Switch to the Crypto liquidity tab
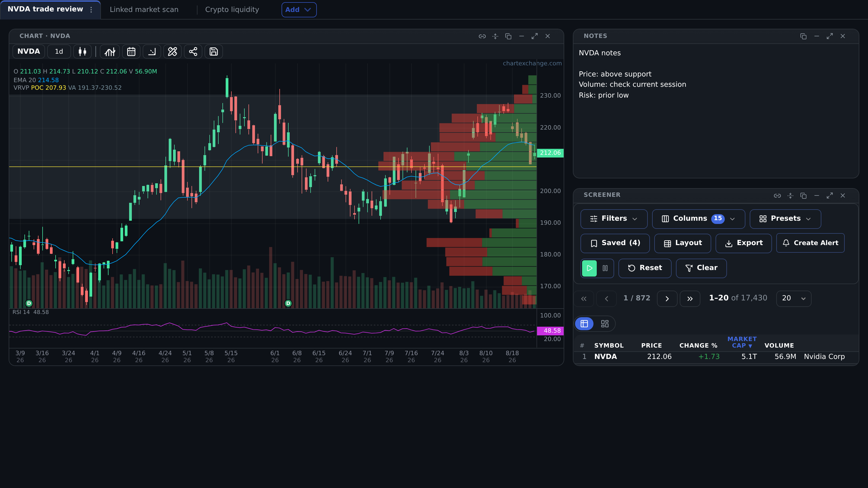The image size is (868, 488). click(232, 9)
